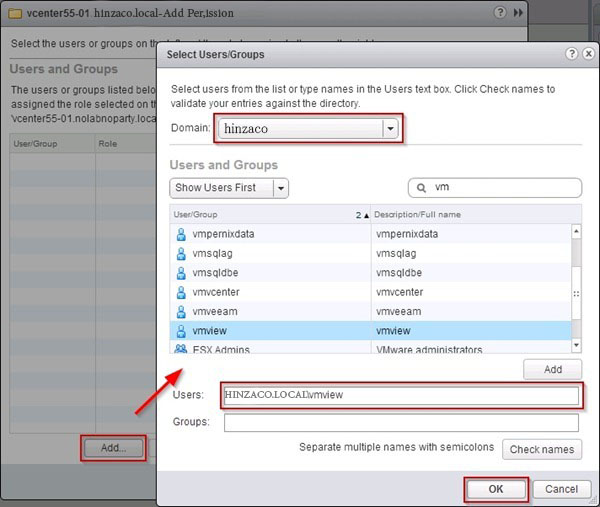The height and width of the screenshot is (507, 600).
Task: Click the vmsqldbe user icon
Action: (181, 272)
